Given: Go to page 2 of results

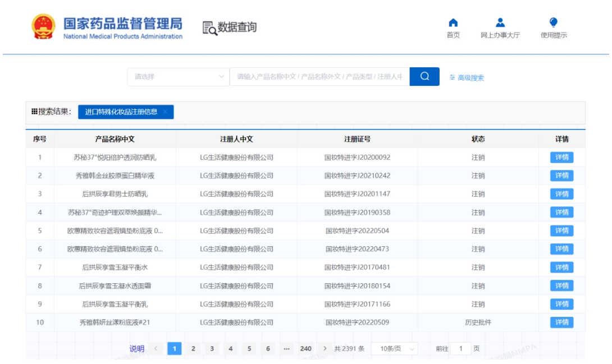Looking at the screenshot, I should [193, 349].
